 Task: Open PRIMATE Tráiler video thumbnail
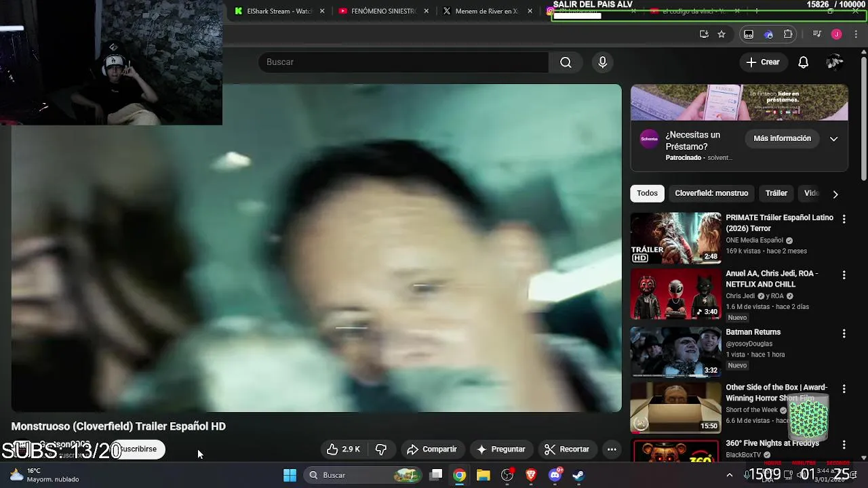(675, 238)
